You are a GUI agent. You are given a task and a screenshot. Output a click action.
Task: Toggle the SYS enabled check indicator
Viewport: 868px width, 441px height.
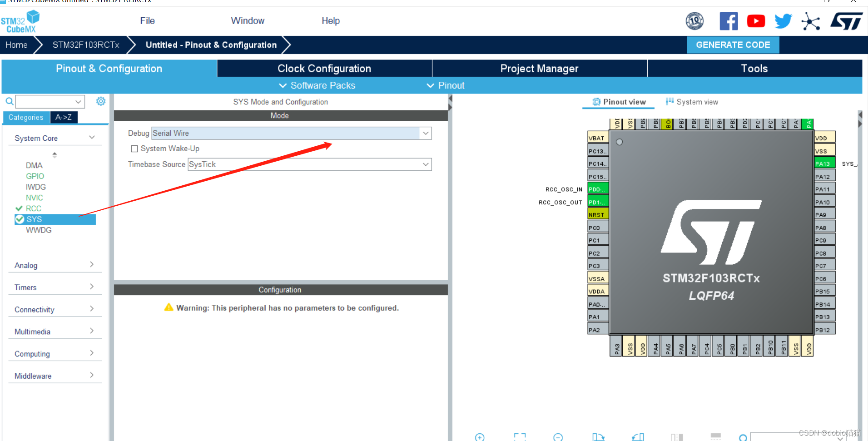tap(20, 219)
